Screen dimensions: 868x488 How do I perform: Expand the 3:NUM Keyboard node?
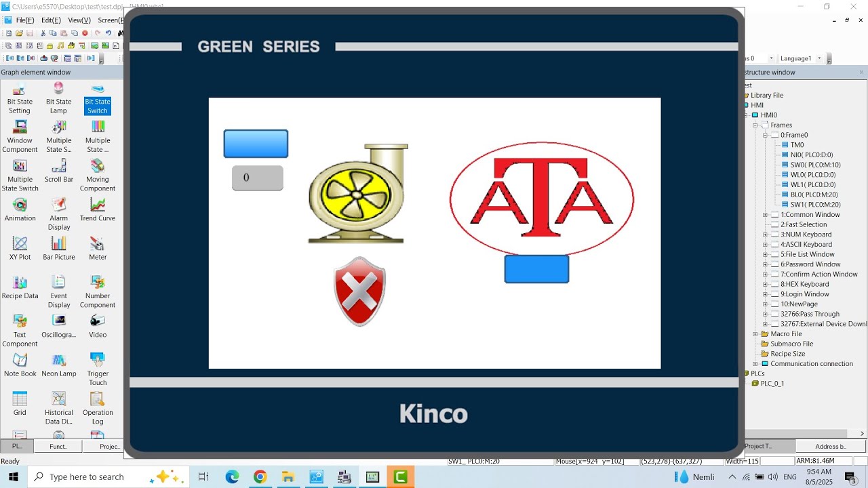(x=765, y=235)
